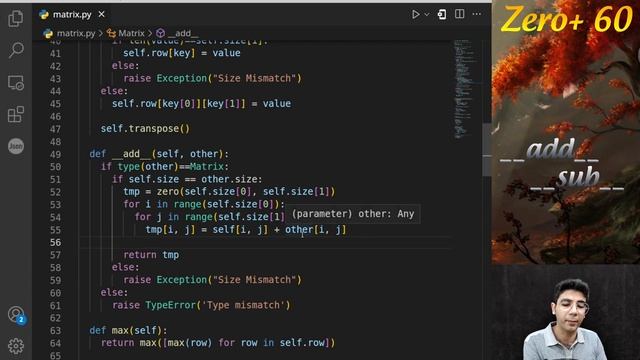The width and height of the screenshot is (640, 360).
Task: Click 'tmp[i, j] = self[i, j] + other[i, j]' line
Action: (x=246, y=230)
